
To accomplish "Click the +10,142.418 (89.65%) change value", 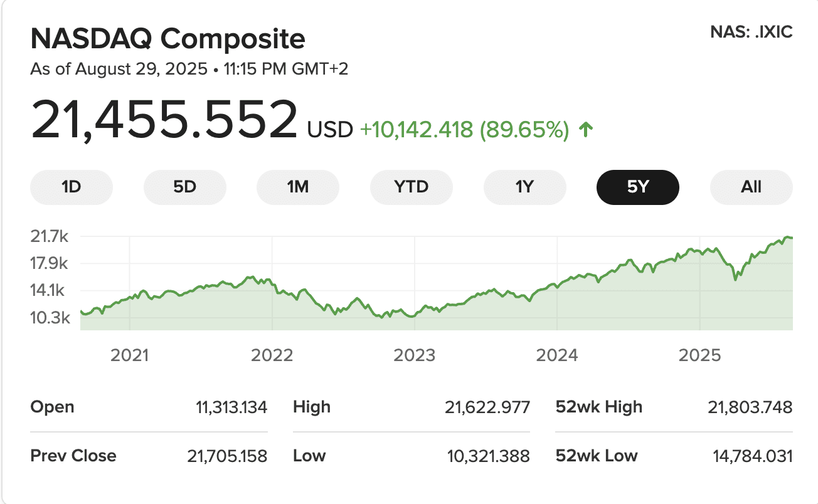I will click(464, 130).
